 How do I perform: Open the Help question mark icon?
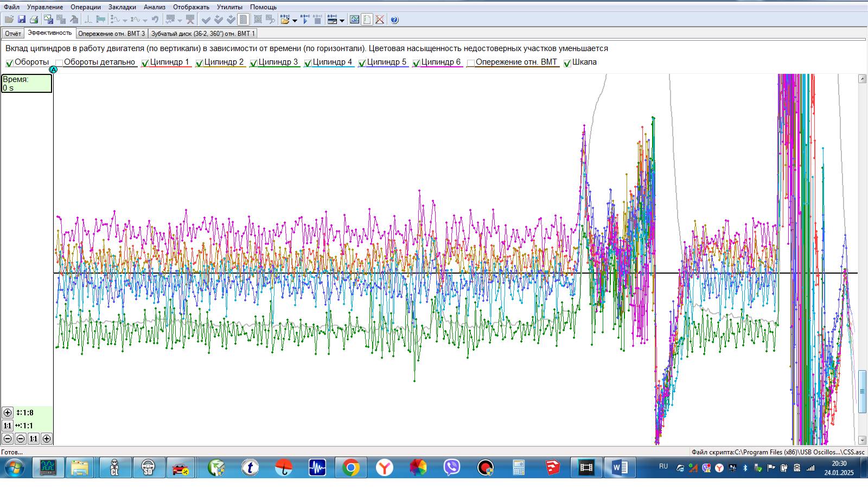[x=394, y=20]
